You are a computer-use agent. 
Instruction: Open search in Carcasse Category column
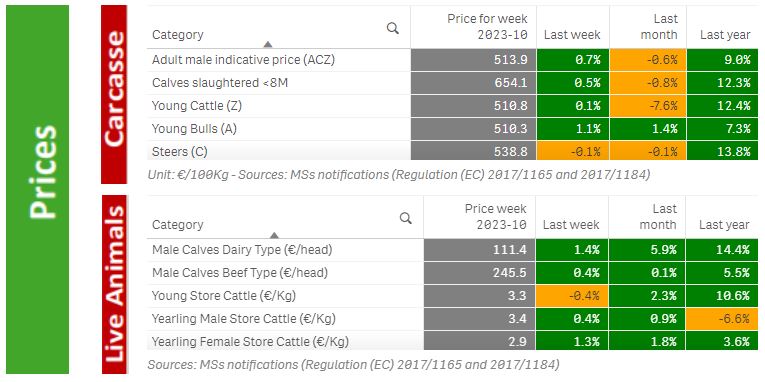[x=393, y=28]
